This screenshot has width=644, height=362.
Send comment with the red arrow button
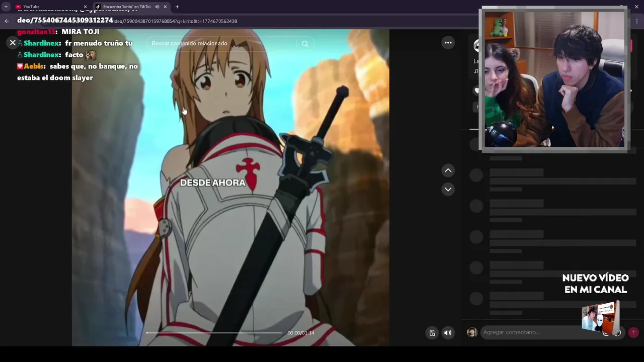[x=633, y=332]
